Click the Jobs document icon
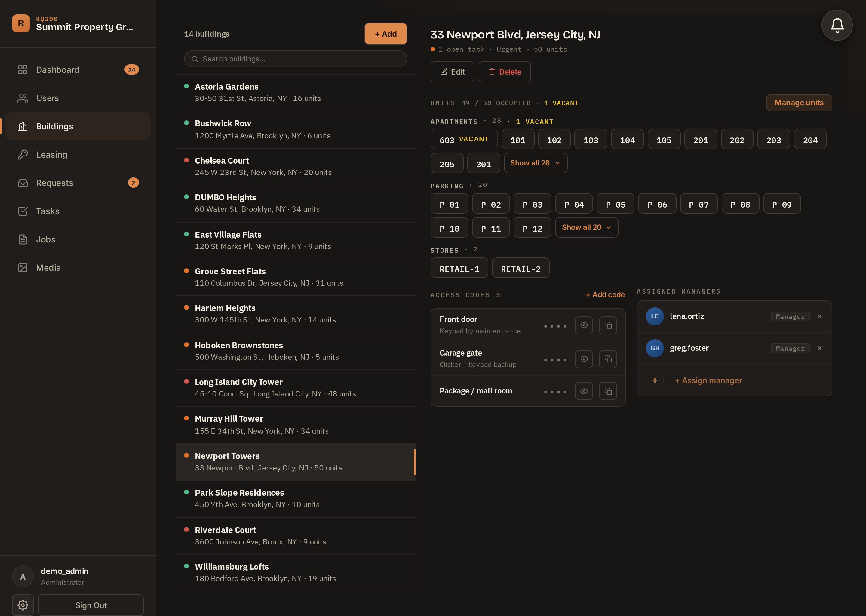 click(x=23, y=239)
